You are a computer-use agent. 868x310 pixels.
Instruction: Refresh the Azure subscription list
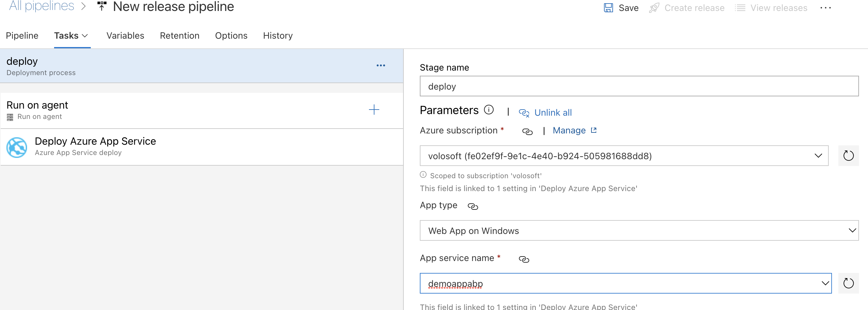(848, 156)
